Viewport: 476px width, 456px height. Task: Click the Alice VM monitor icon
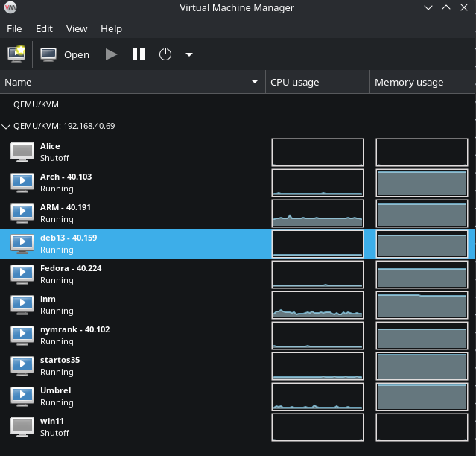tap(22, 152)
